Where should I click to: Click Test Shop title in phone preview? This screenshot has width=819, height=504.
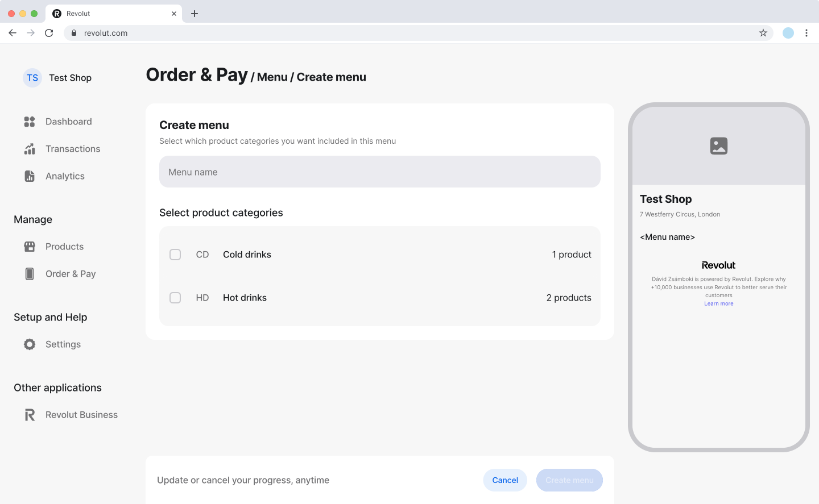665,199
